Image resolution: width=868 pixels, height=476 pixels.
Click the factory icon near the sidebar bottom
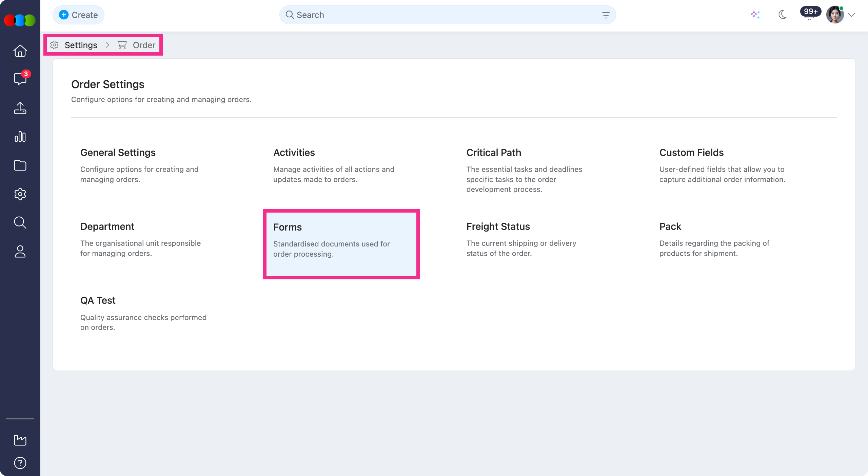pyautogui.click(x=20, y=440)
